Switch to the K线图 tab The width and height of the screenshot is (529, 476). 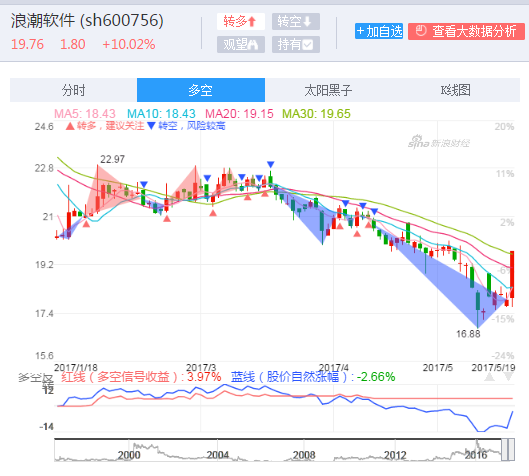(456, 90)
